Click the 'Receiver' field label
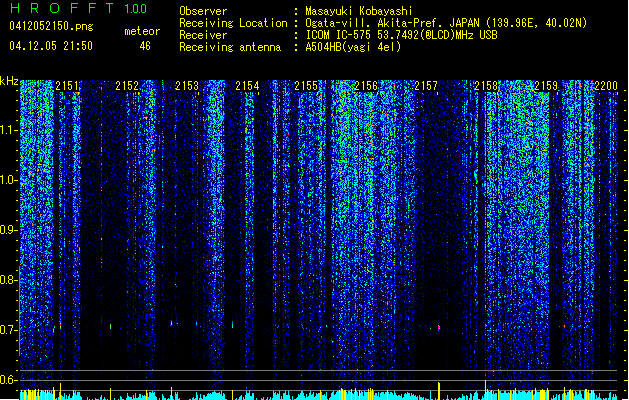Viewport: 629px width, 400px height. [x=203, y=35]
